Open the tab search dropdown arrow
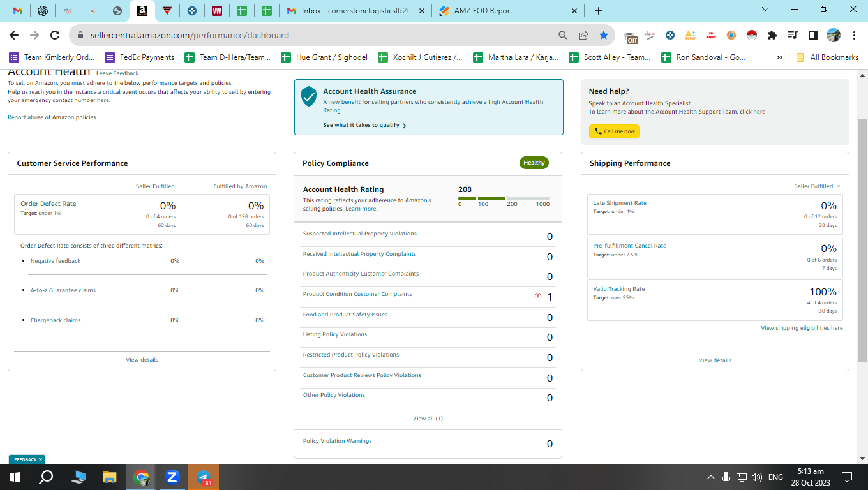Image resolution: width=868 pixels, height=490 pixels. (x=766, y=10)
